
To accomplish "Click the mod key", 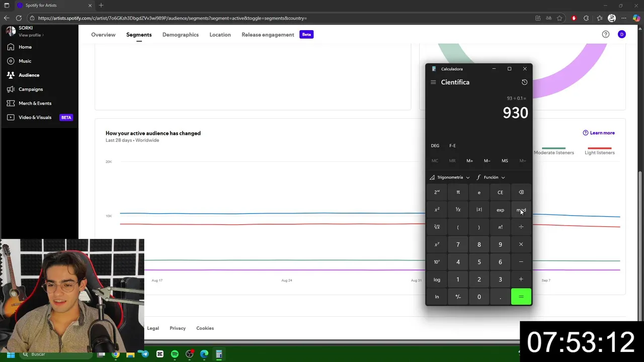I will 521,210.
